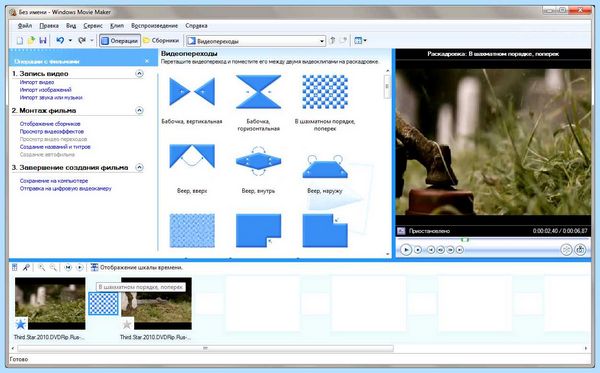Viewport: 600px width, 373px height.
Task: Play the preview video
Action: tap(406, 250)
